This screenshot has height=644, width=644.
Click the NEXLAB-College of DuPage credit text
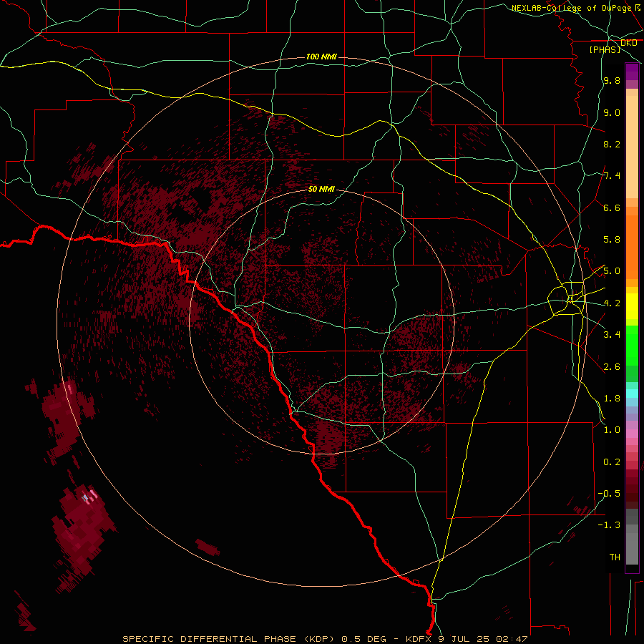[x=571, y=8]
